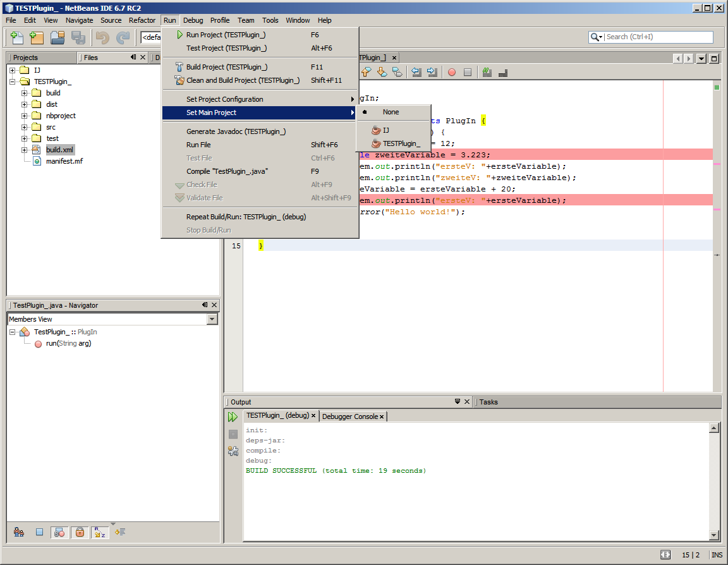
Task: Toggle Show Inherited Members in Navigator
Action: pyautogui.click(x=19, y=532)
